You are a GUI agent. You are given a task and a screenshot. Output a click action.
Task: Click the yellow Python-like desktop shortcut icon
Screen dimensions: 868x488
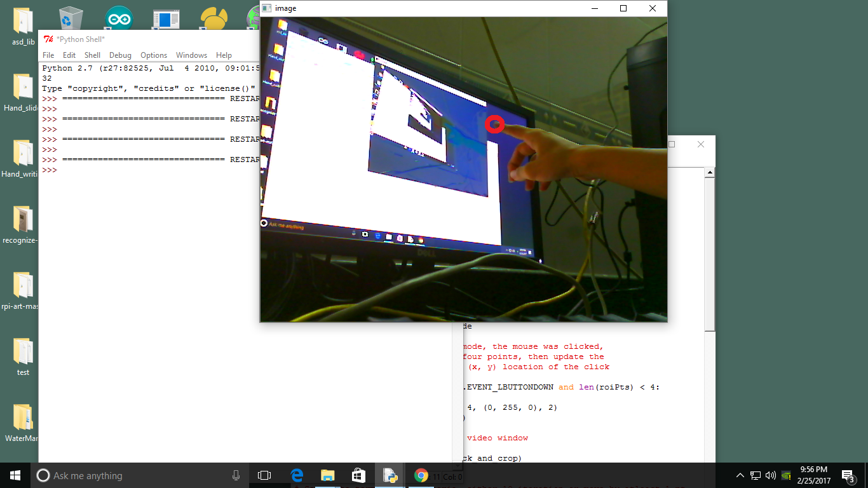click(214, 18)
